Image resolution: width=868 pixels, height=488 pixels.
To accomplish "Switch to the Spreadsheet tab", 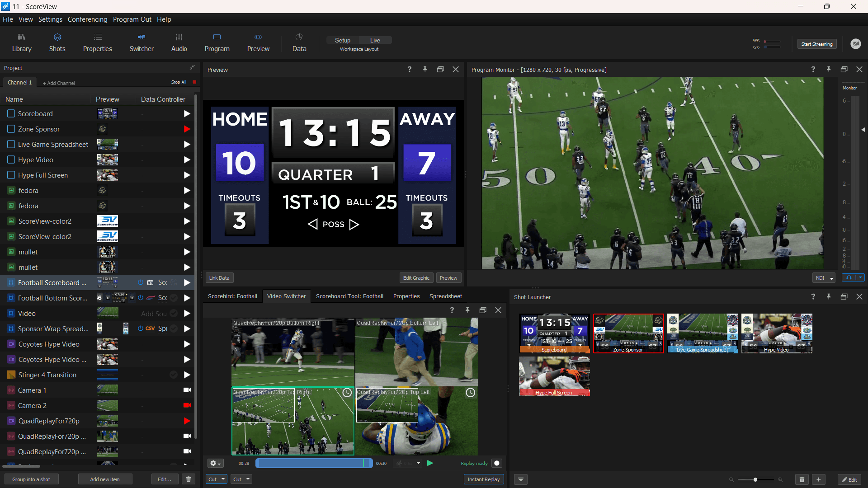I will [x=445, y=296].
